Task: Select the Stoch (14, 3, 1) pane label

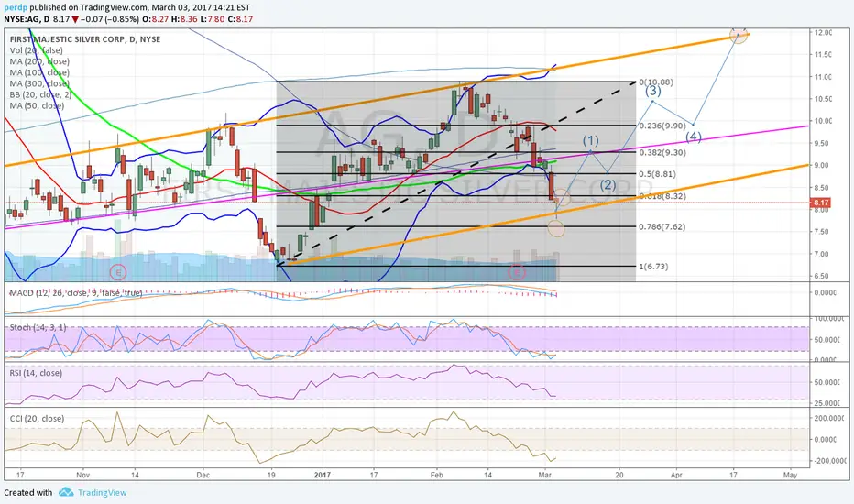Action: click(x=38, y=327)
